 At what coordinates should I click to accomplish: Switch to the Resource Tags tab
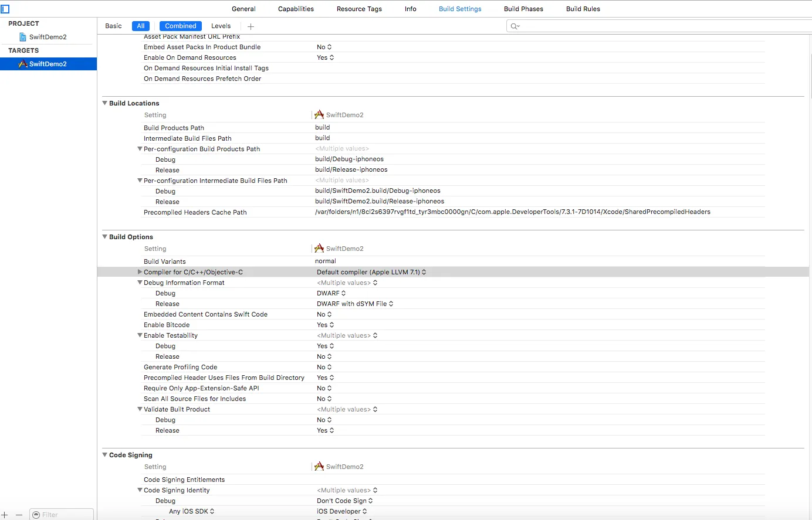click(x=359, y=9)
